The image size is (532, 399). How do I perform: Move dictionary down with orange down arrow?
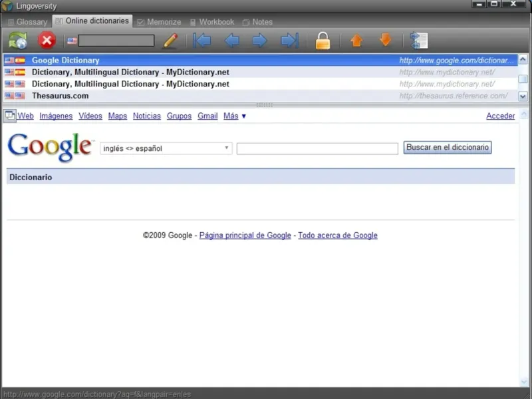[x=386, y=40]
